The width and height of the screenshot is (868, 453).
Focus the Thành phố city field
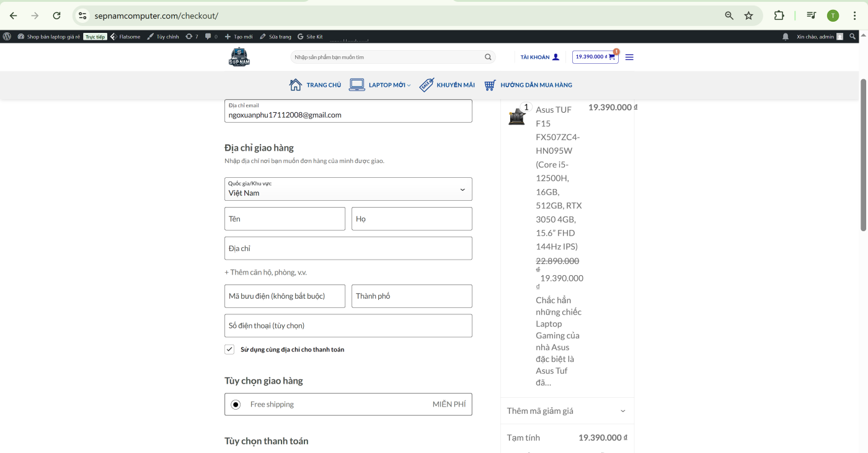coord(412,296)
